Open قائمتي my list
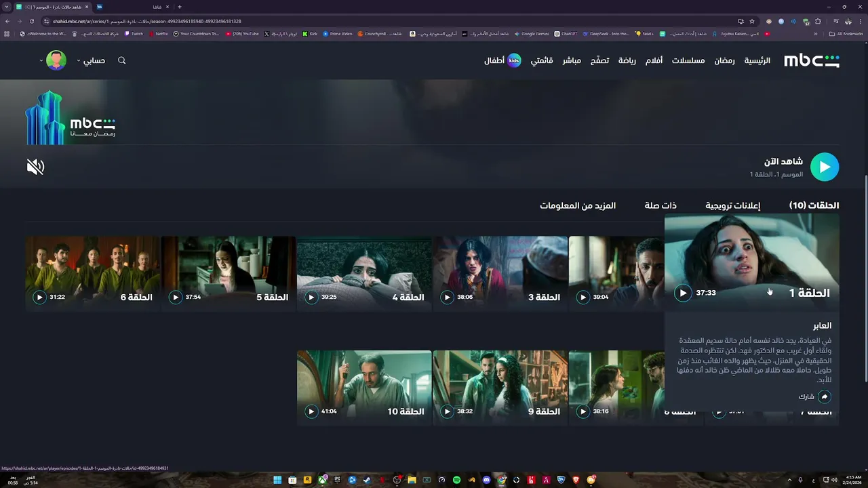Image resolution: width=868 pixels, height=488 pixels. click(x=542, y=60)
